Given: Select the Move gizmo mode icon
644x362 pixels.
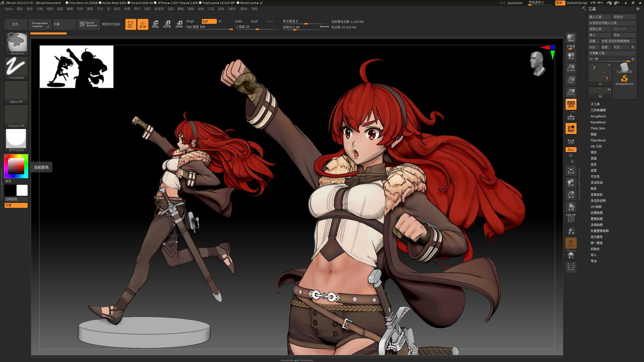Looking at the screenshot, I should [x=155, y=24].
